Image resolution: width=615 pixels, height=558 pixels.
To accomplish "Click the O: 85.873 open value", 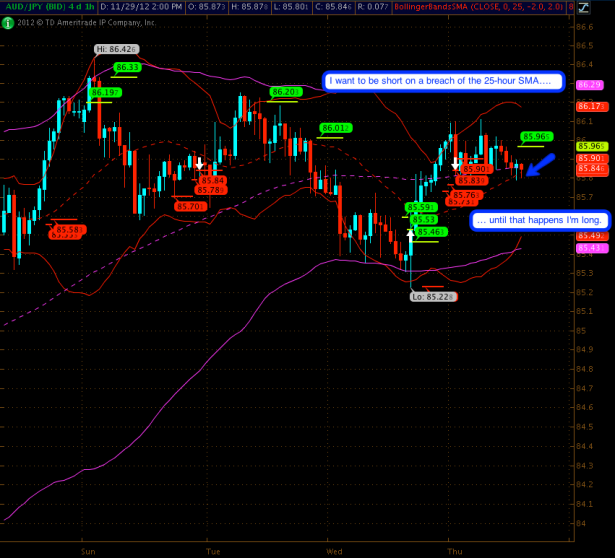I will click(x=206, y=7).
